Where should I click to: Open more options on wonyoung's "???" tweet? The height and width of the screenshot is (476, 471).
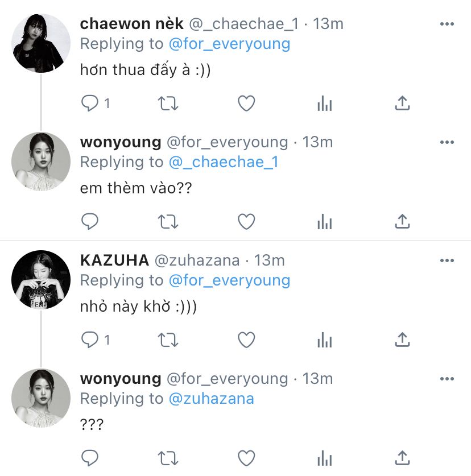[x=447, y=379]
